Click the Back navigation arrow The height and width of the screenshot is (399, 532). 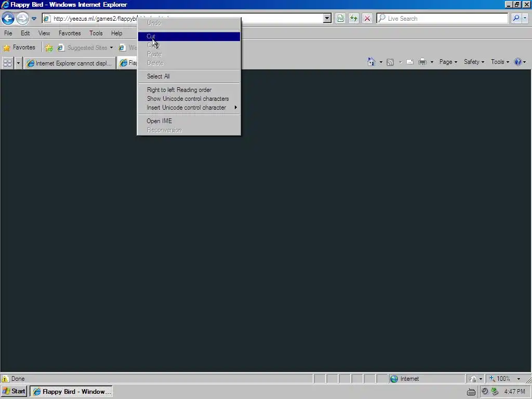(8, 18)
